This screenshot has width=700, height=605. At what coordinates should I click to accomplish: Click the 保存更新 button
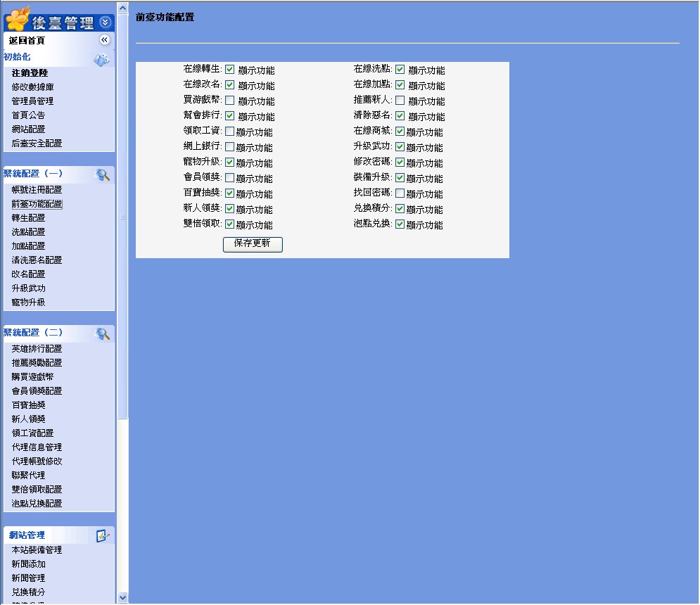tap(253, 244)
